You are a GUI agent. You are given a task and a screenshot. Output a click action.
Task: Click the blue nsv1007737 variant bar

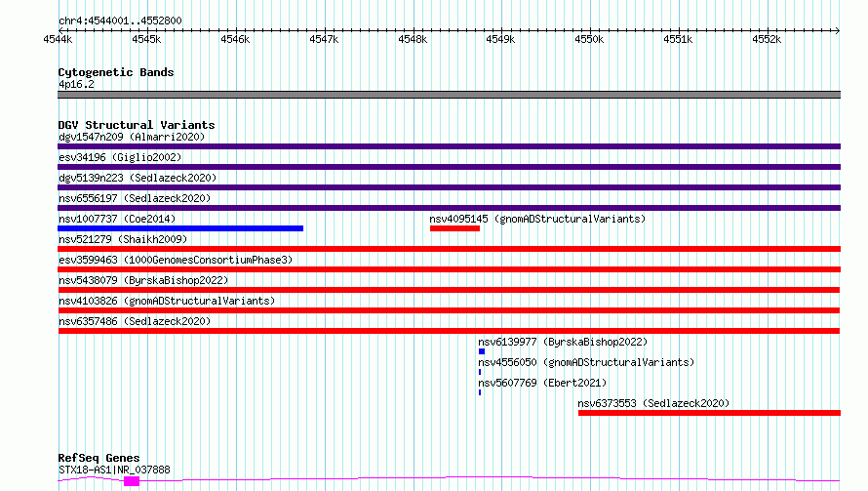[180, 228]
